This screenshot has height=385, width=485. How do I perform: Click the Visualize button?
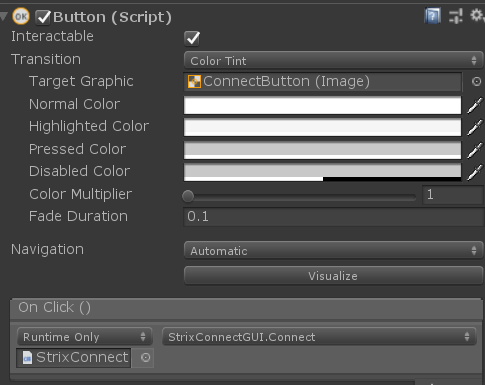[333, 276]
